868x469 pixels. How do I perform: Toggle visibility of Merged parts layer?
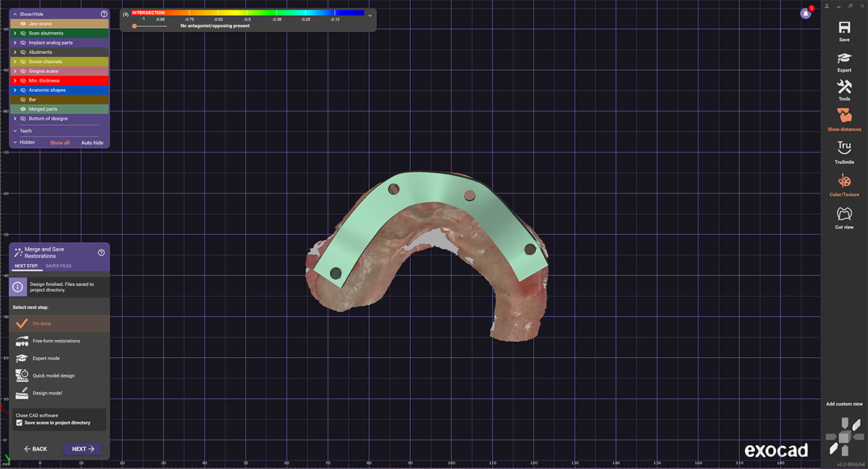[23, 109]
